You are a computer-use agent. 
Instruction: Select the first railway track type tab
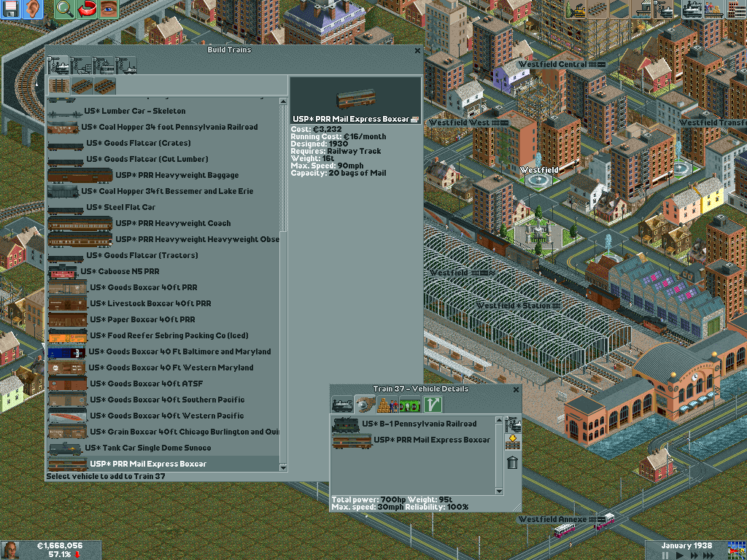coord(60,86)
